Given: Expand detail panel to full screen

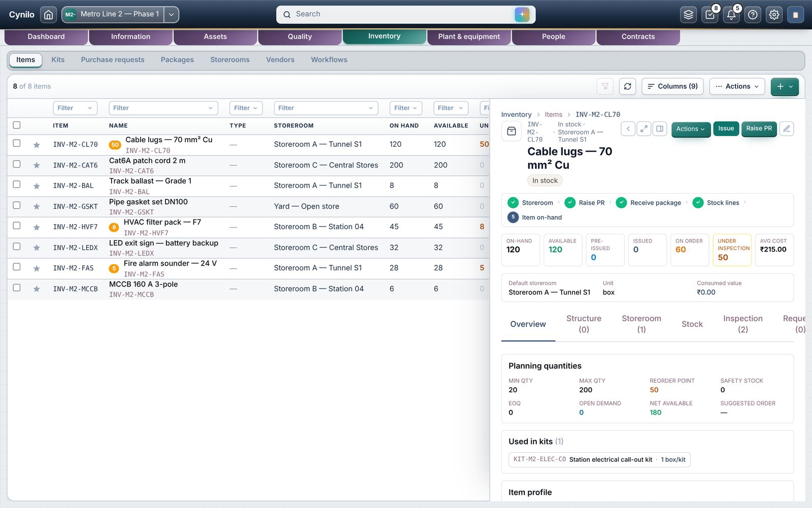Looking at the screenshot, I should pos(644,129).
